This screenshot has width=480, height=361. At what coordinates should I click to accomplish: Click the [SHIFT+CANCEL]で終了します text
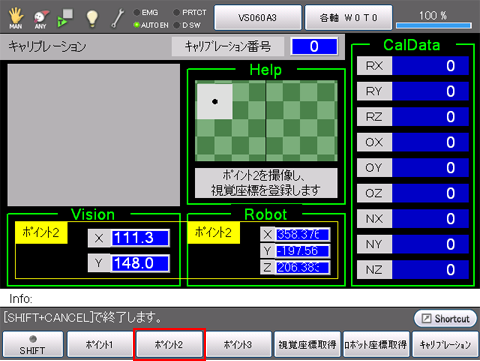coord(83,317)
